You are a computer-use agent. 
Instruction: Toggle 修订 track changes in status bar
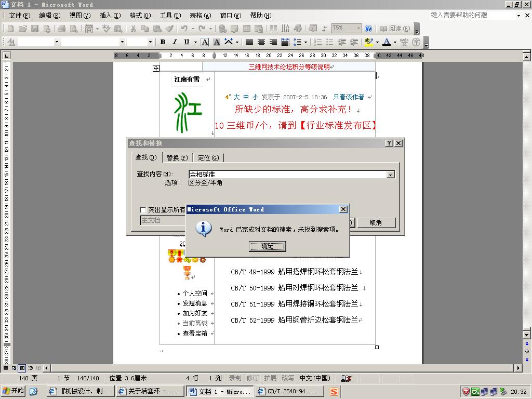252,378
